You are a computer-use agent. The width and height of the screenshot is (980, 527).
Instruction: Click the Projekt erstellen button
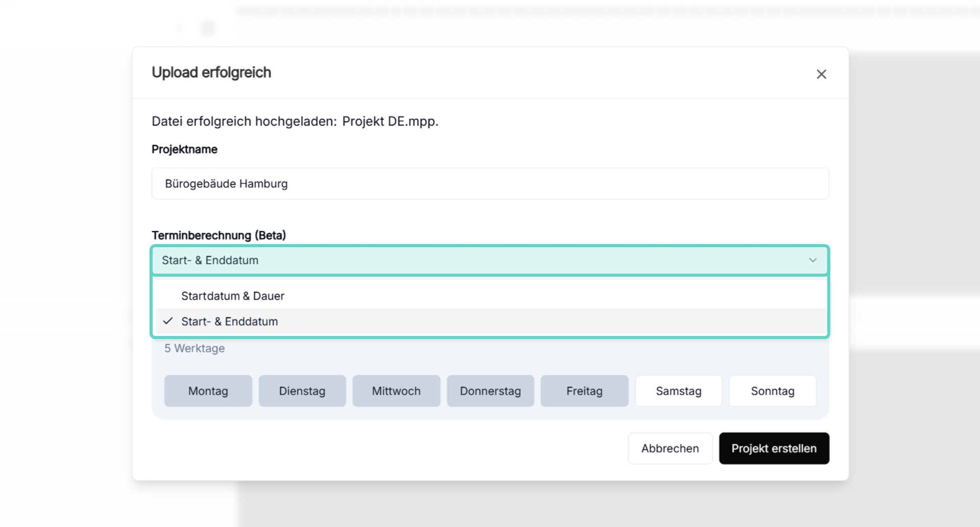[774, 448]
